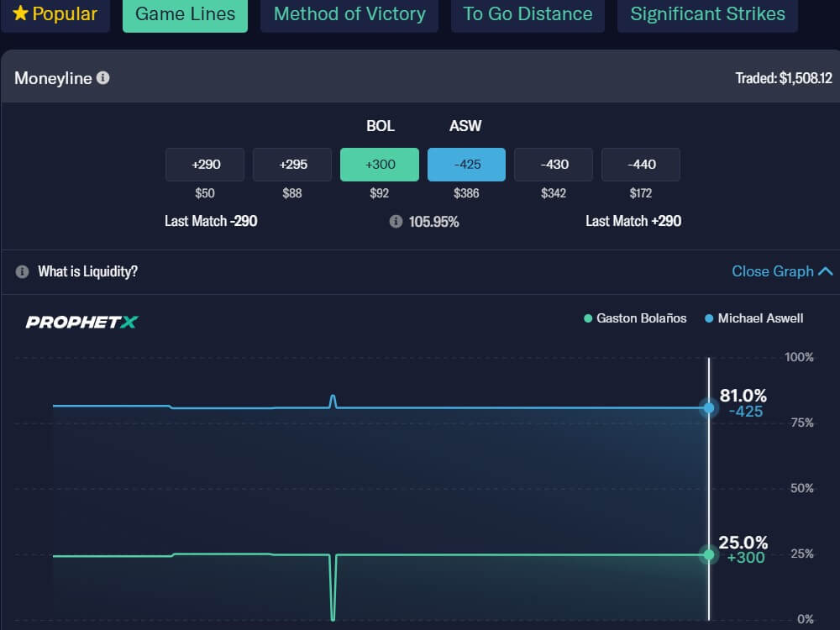Click the 100% axis label

tap(799, 357)
